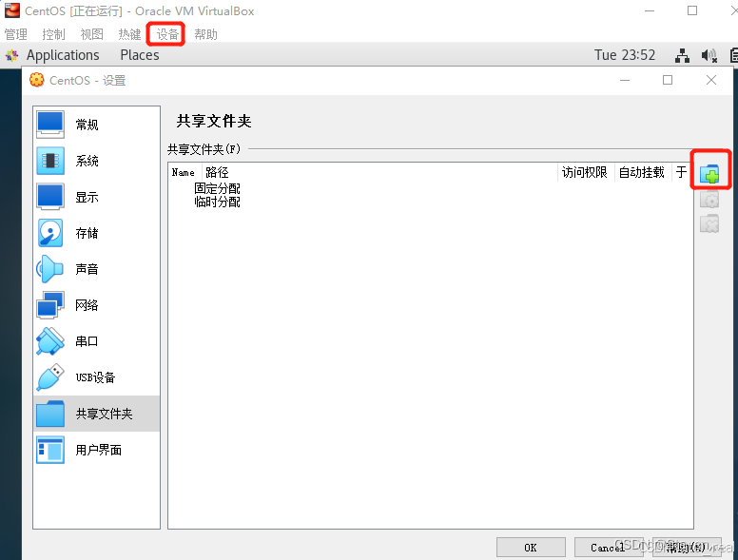
Task: Click the clock showing Tue 23:52
Action: (625, 55)
